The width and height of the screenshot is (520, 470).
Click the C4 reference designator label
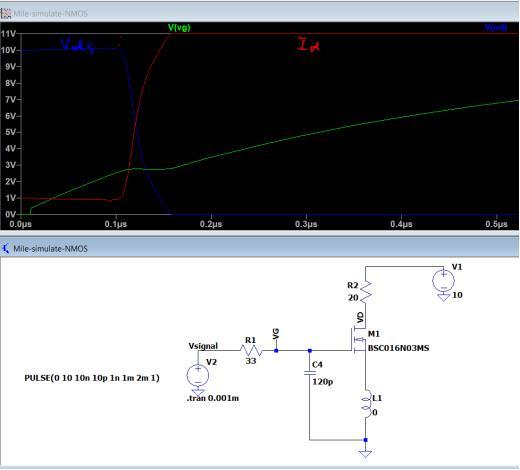tap(317, 364)
